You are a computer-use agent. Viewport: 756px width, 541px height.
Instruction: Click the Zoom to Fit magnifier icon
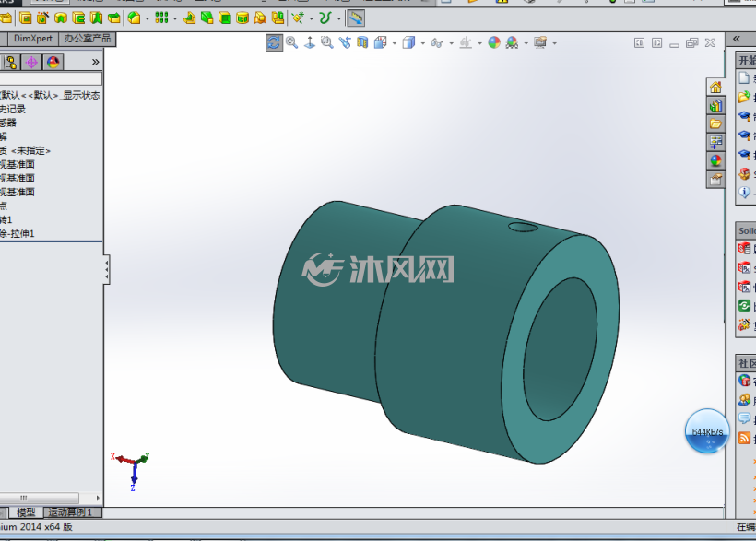291,42
